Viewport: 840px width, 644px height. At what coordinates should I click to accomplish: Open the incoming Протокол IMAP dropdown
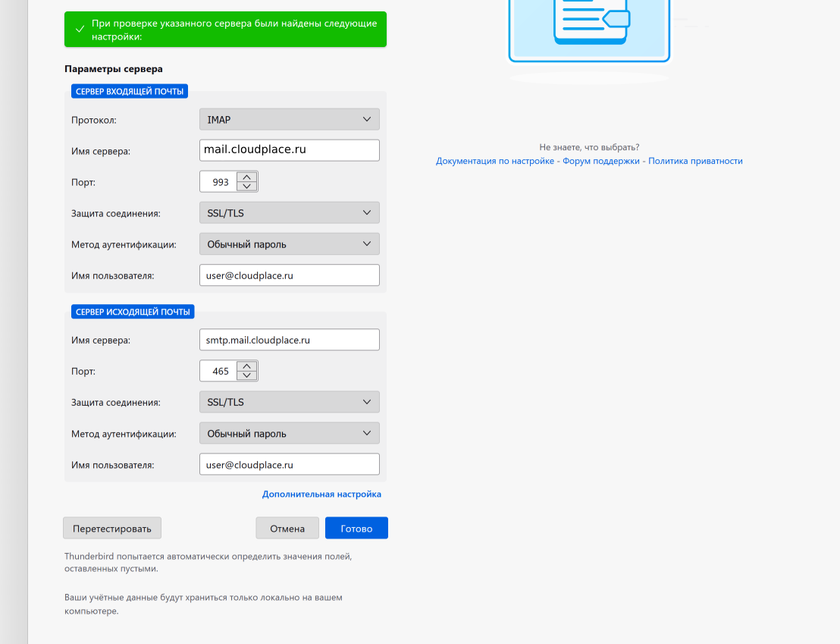[289, 120]
